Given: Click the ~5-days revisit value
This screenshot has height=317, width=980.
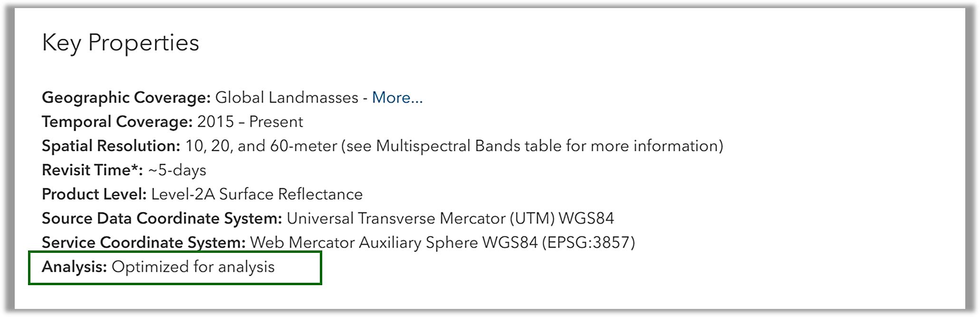Looking at the screenshot, I should [177, 170].
